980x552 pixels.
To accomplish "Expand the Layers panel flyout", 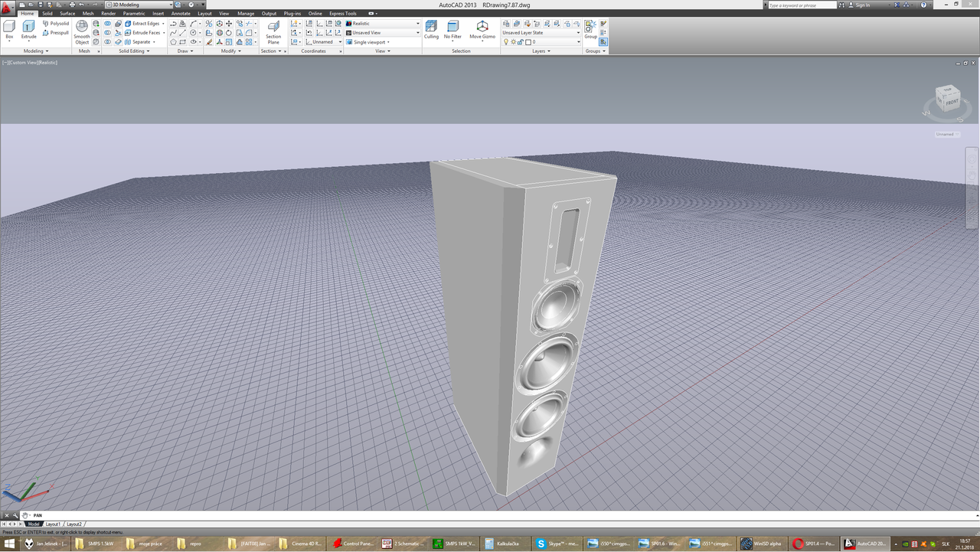I will coord(541,51).
